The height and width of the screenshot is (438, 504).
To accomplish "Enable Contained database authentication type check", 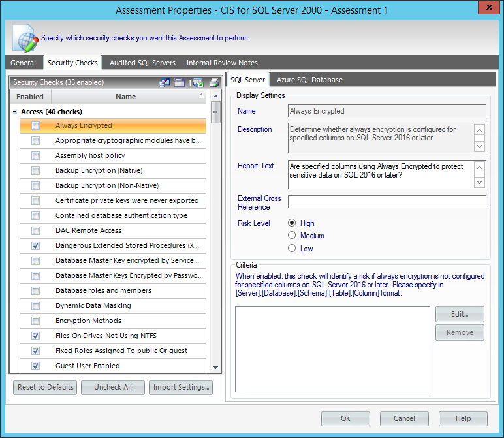I will coord(36,215).
